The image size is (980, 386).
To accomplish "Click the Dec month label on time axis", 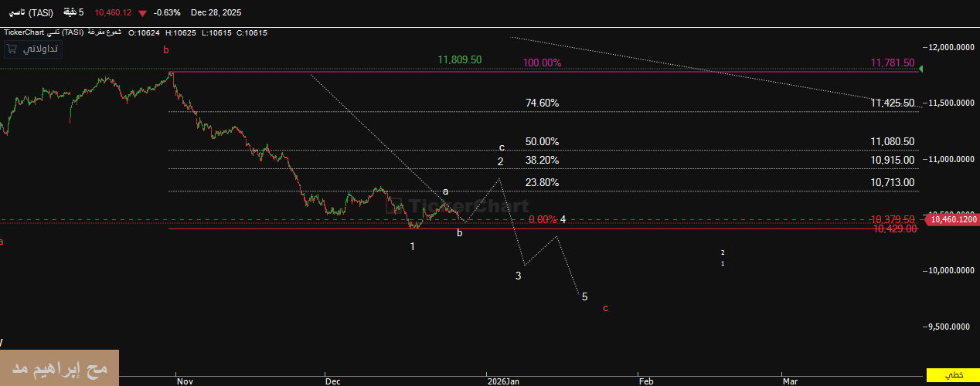I will pyautogui.click(x=332, y=381).
